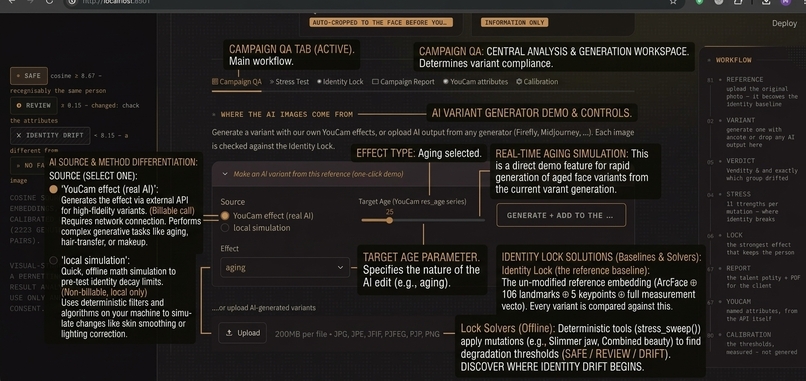Click the Calibration tab gear icon
The image size is (806, 381).
(x=519, y=82)
